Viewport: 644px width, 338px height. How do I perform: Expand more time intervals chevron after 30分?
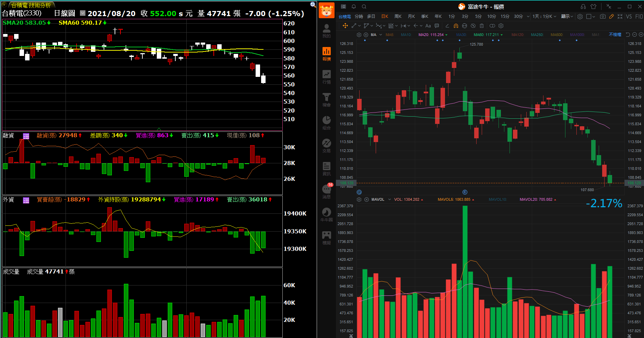528,16
